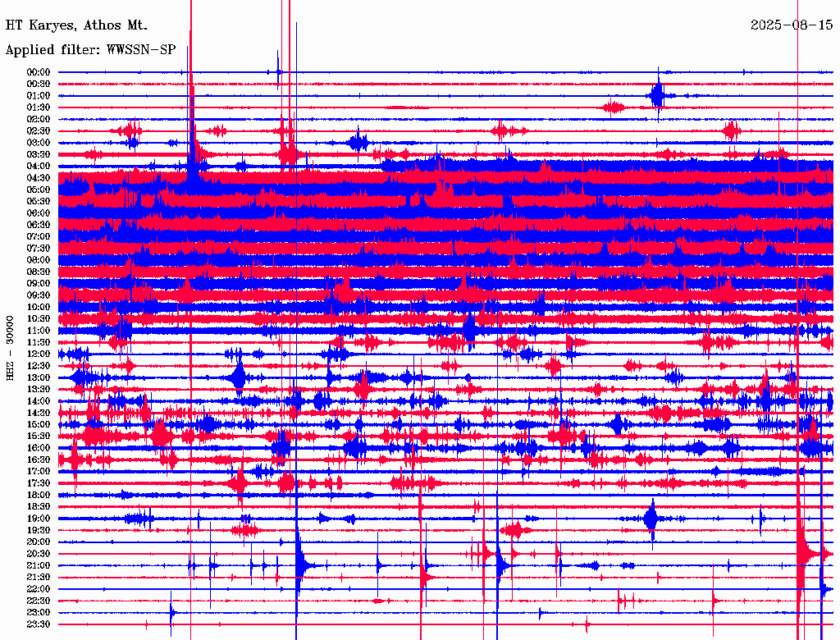
Task: Select the 02:00 time row label
Action: click(x=38, y=119)
